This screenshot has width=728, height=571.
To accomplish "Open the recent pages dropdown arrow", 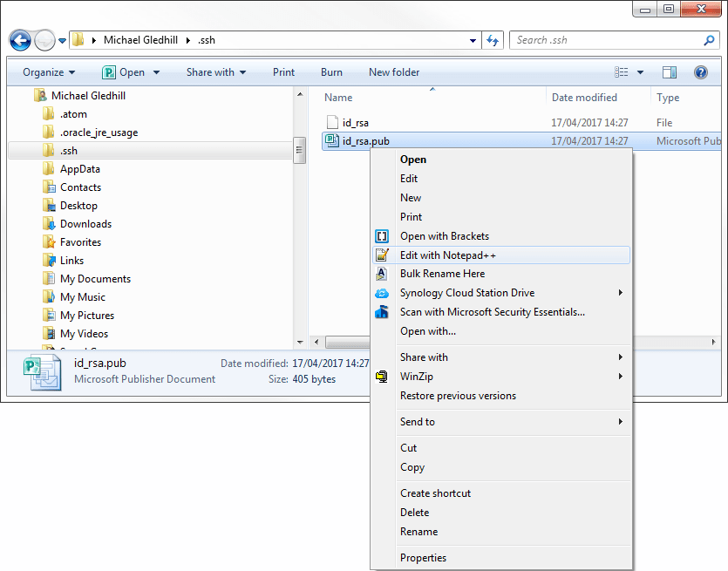I will (x=62, y=41).
